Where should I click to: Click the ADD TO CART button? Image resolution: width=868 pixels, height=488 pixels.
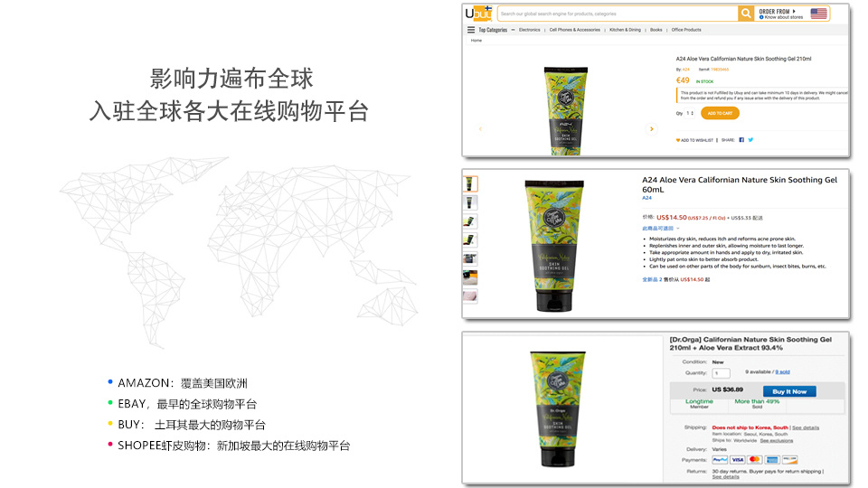click(721, 114)
